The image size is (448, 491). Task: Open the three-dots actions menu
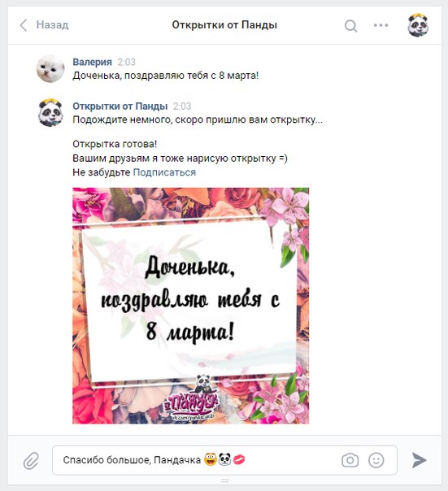(x=381, y=25)
